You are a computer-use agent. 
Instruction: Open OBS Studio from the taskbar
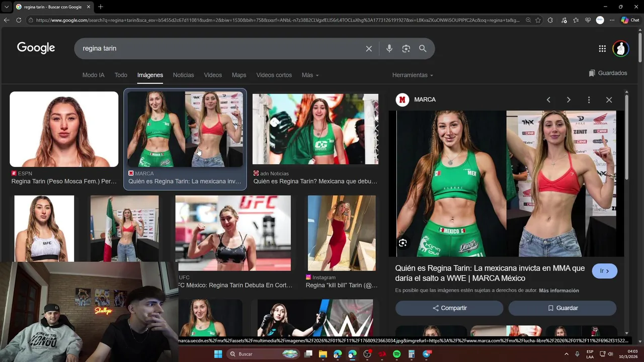point(367,354)
